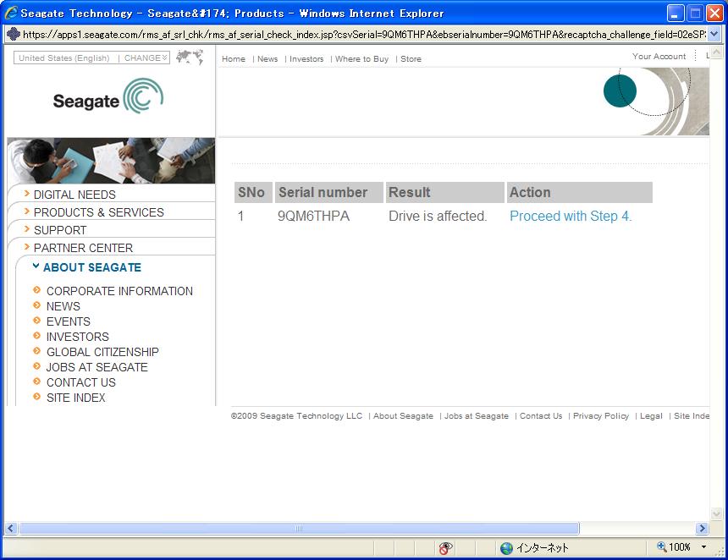Click the orange bullet beside Global Citizenship
Viewport: 728px width, 560px height.
(x=37, y=351)
